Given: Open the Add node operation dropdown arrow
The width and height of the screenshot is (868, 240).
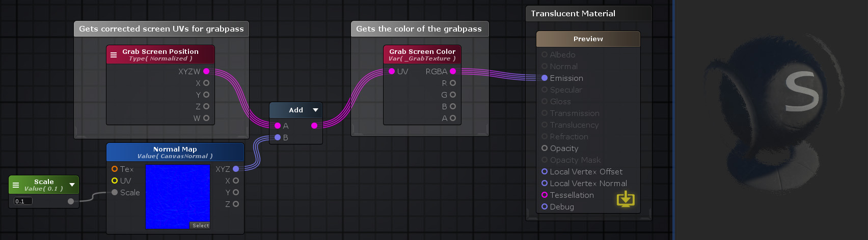Looking at the screenshot, I should pos(315,110).
